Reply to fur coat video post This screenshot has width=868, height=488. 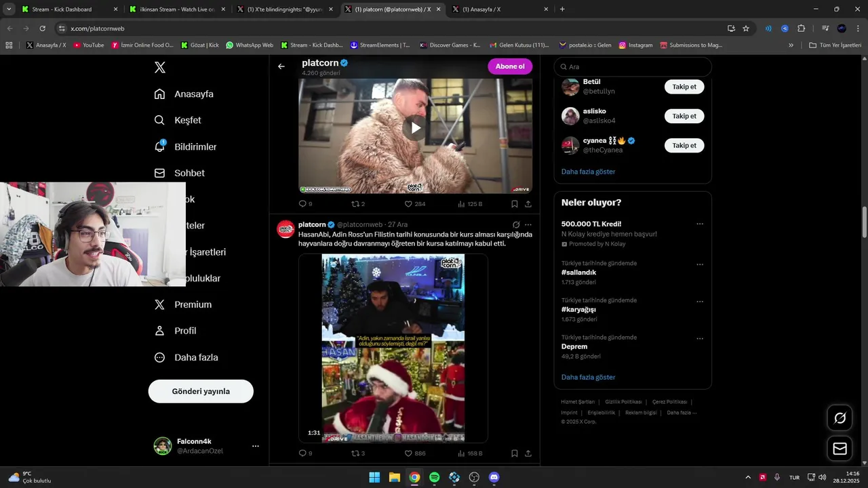coord(305,204)
